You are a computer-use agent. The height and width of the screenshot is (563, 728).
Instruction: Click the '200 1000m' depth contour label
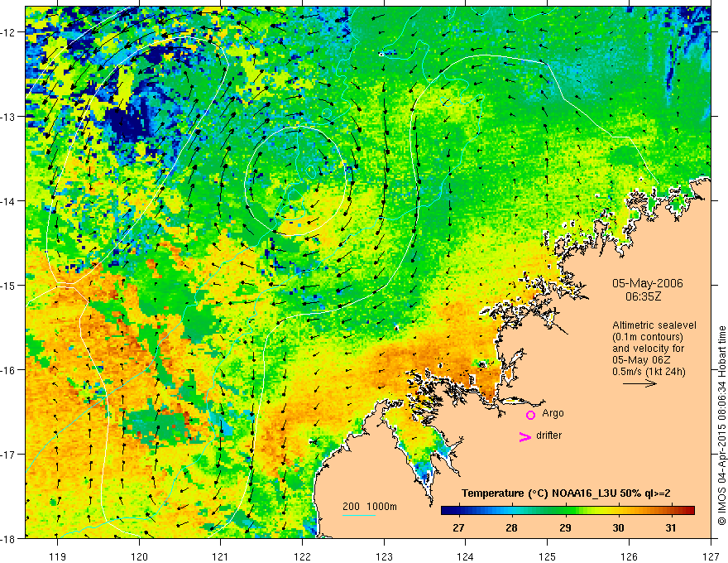(370, 507)
